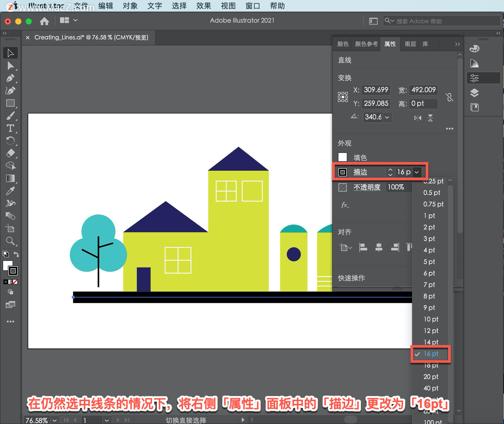Toggle drawing mode at toolbar bottom
This screenshot has width=504, height=424.
10,292
